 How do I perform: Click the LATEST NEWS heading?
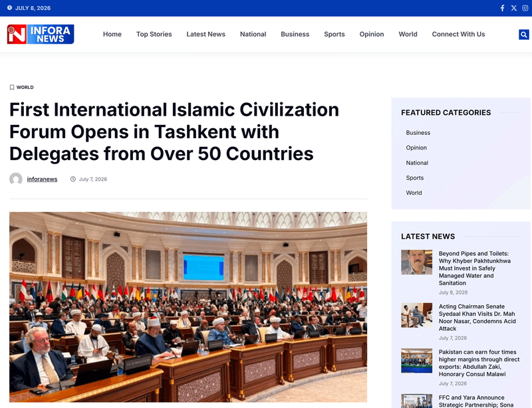(x=428, y=237)
